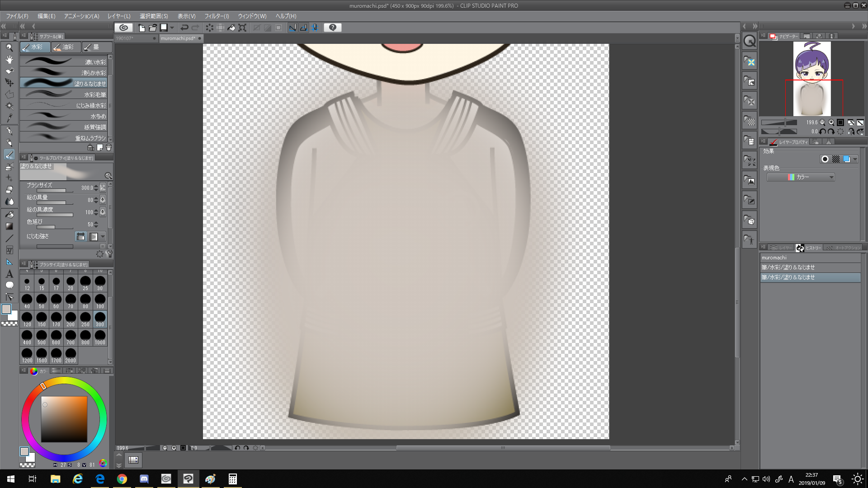Image resolution: width=868 pixels, height=488 pixels.
Task: Click the Undo arrow in command bar
Action: [x=184, y=28]
